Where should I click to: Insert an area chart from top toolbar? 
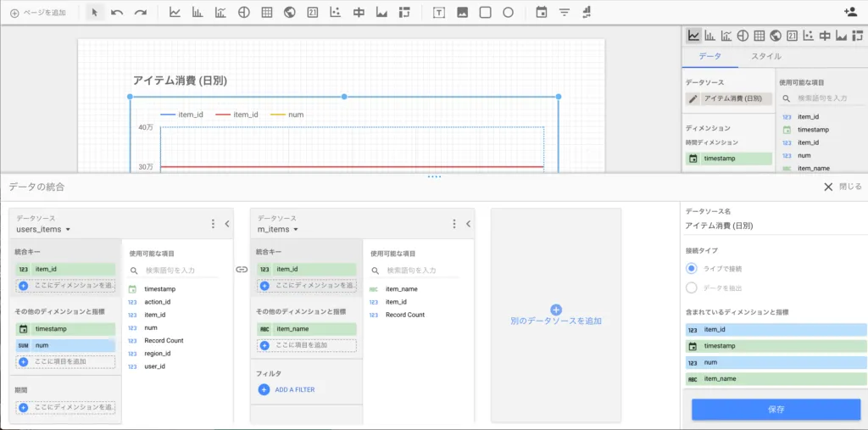(381, 12)
